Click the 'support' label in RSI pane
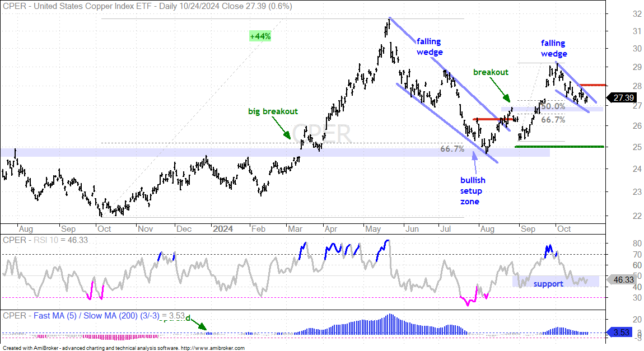The image size is (644, 351). tap(548, 284)
